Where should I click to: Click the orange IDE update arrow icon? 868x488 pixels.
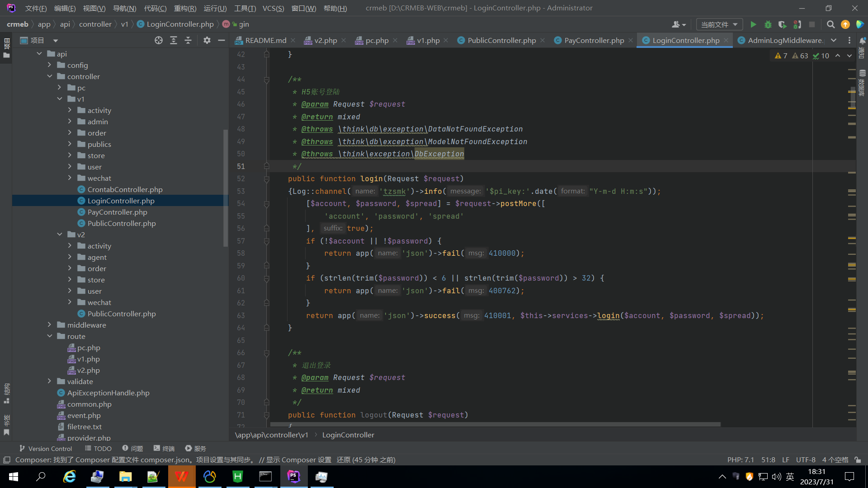[845, 24]
